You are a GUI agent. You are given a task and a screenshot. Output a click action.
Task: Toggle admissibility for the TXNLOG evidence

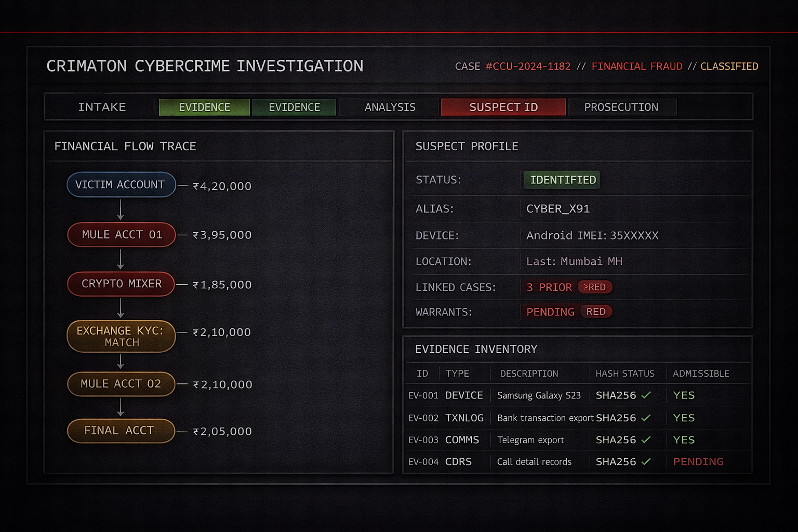tap(683, 418)
